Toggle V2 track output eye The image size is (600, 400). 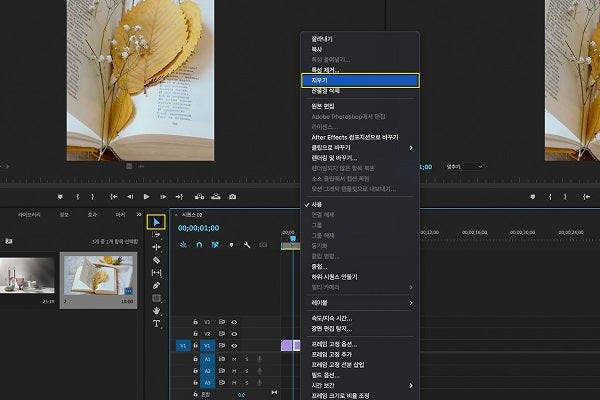pos(234,334)
